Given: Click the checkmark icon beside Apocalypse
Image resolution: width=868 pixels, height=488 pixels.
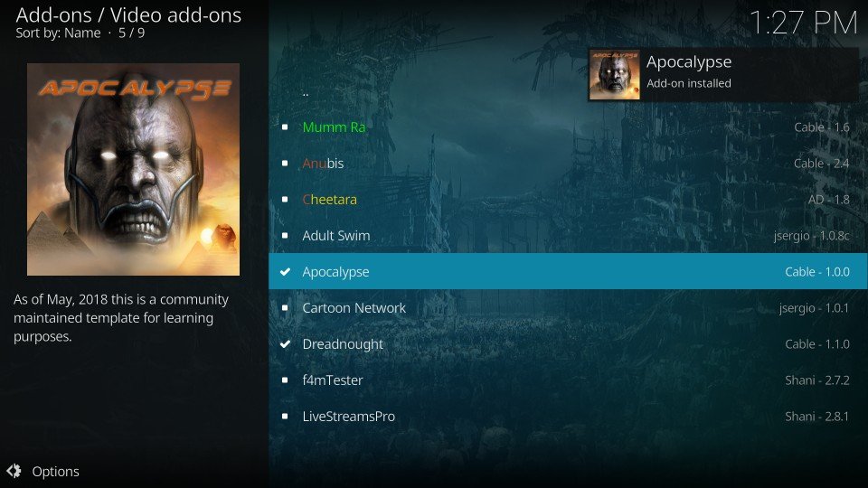Looking at the screenshot, I should point(285,272).
